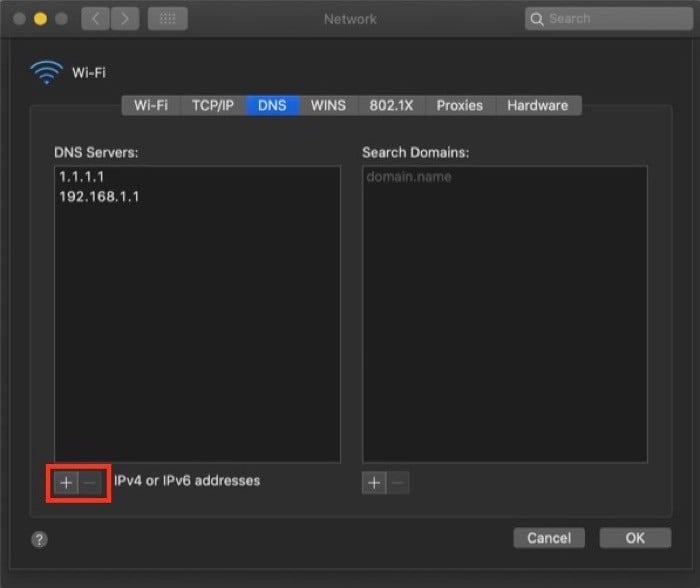Select the DNS tab
The width and height of the screenshot is (700, 588).
click(x=272, y=105)
